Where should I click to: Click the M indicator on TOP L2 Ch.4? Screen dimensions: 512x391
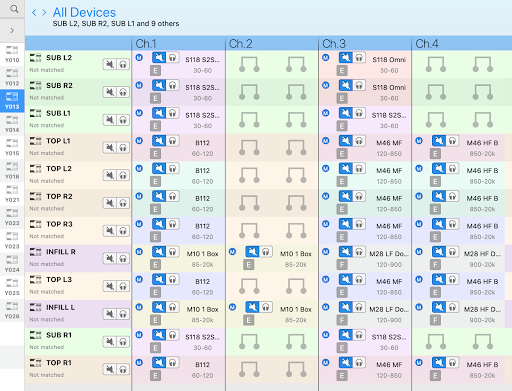pos(419,168)
